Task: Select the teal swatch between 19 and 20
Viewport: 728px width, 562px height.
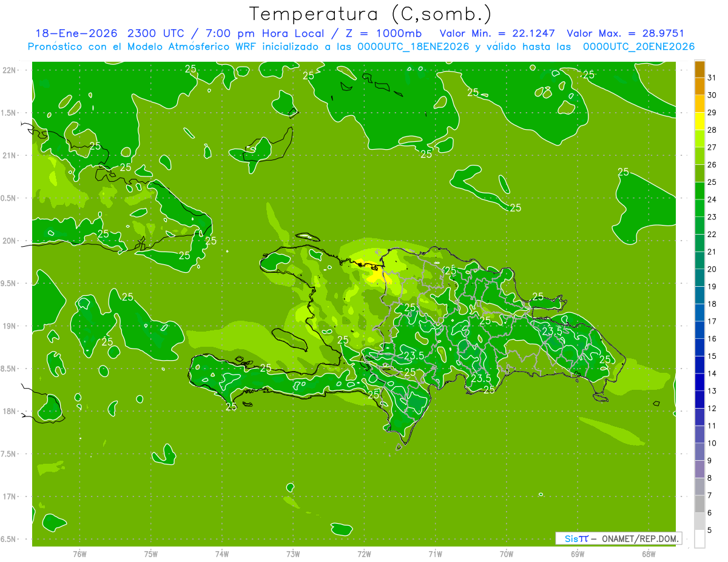Action: click(x=699, y=278)
